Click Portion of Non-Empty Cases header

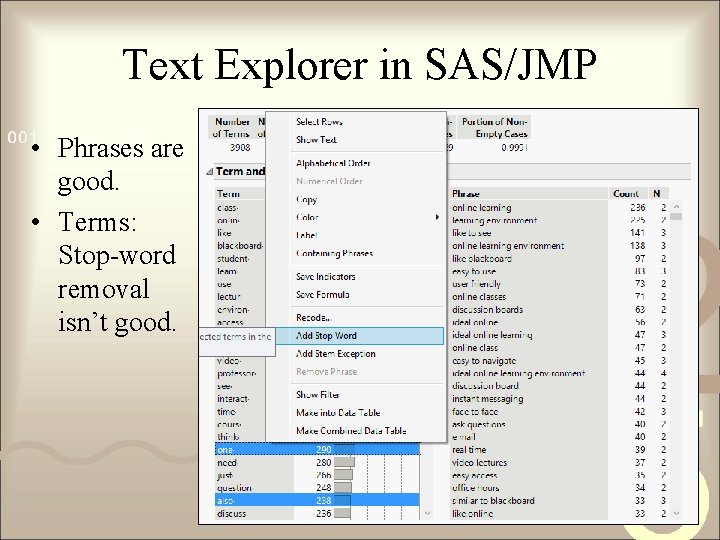pyautogui.click(x=495, y=128)
